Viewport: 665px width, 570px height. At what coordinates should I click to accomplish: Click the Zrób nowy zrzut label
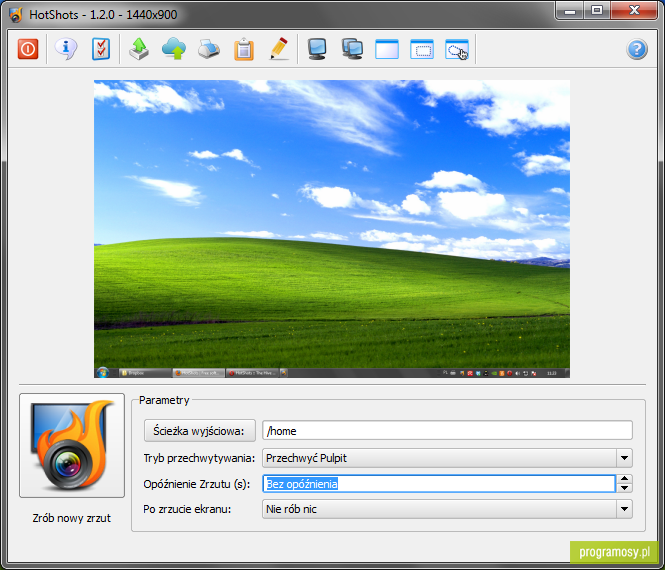pos(72,518)
